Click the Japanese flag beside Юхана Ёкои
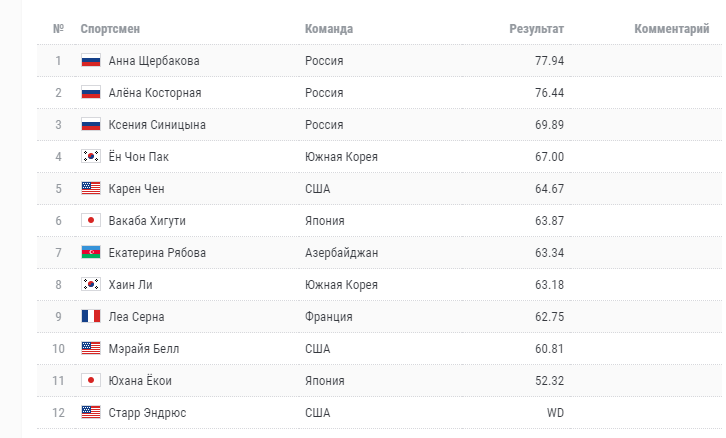Screen dimensions: 726x438 (91, 380)
